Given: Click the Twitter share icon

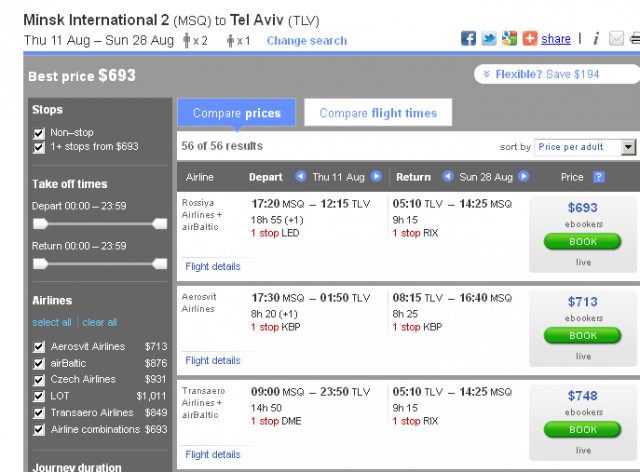Looking at the screenshot, I should point(488,39).
